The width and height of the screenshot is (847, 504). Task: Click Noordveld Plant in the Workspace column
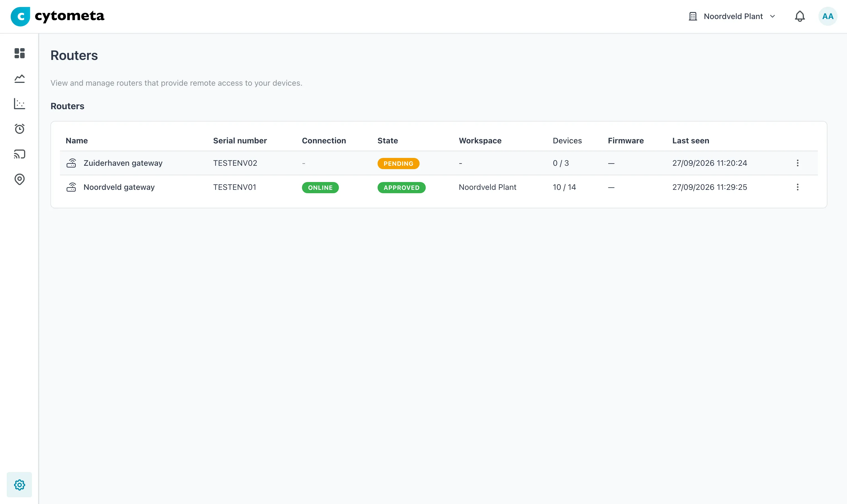point(487,187)
